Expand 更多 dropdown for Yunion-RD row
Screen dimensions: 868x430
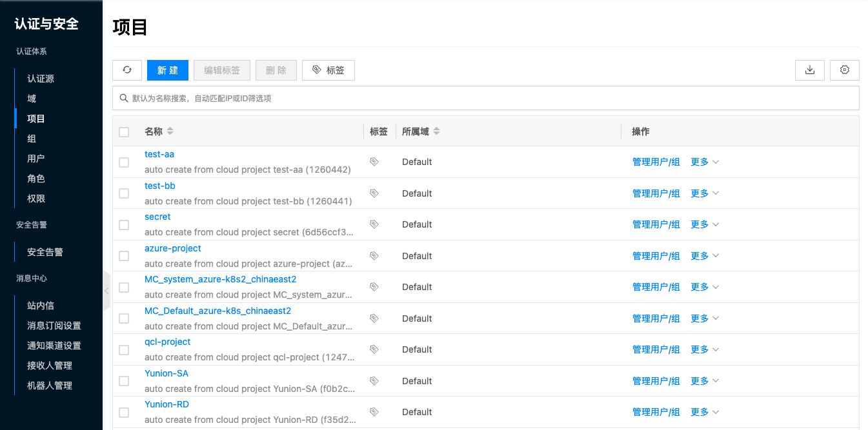(705, 412)
